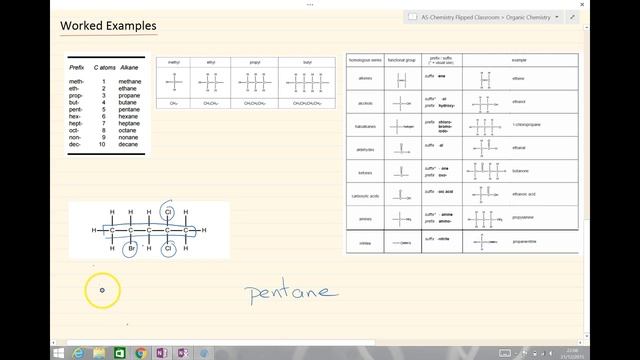Click the "methyl" header cell

pyautogui.click(x=173, y=62)
